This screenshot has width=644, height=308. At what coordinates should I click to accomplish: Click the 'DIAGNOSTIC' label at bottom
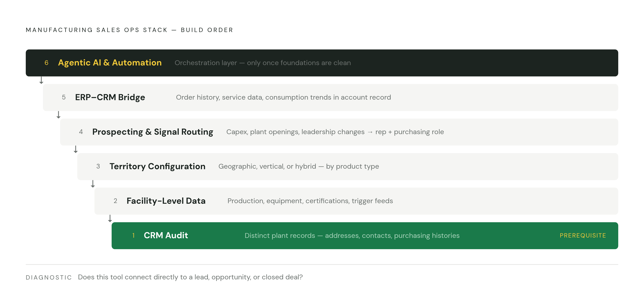pos(49,277)
